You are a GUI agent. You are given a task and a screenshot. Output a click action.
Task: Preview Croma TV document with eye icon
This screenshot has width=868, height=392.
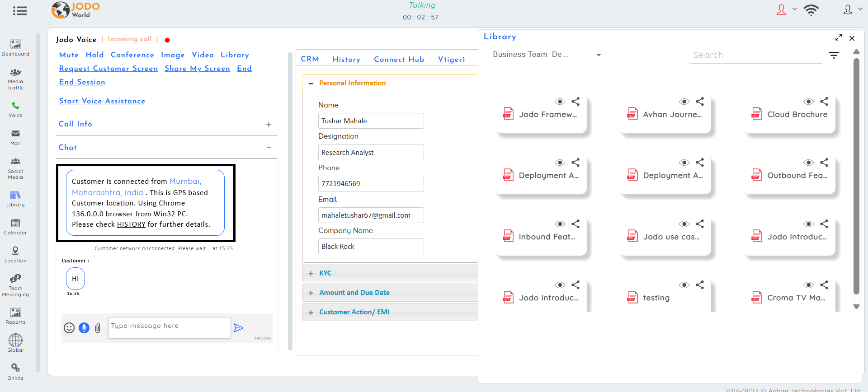click(x=808, y=285)
